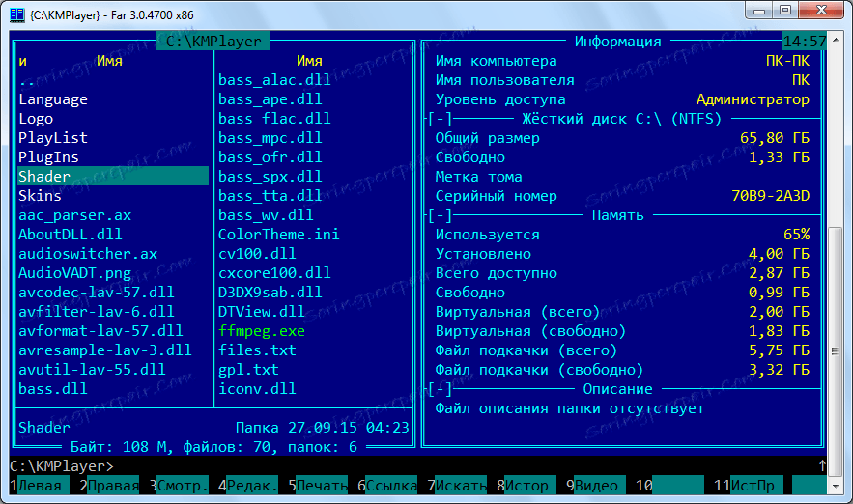Select file avformat-lav-57.dll

click(101, 331)
